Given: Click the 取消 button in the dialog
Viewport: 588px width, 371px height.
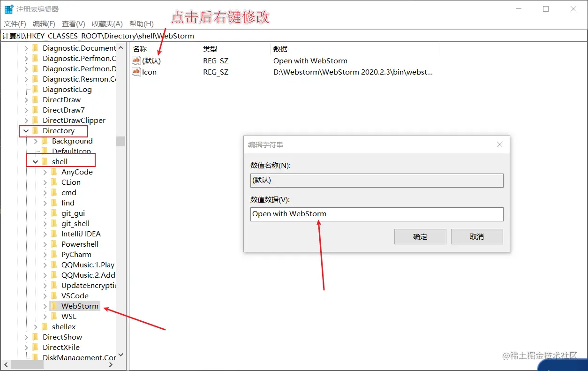Looking at the screenshot, I should pyautogui.click(x=477, y=236).
